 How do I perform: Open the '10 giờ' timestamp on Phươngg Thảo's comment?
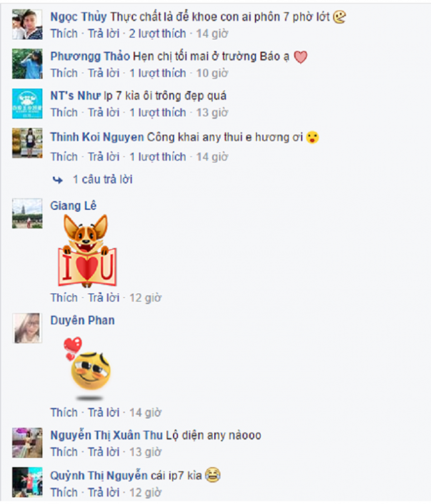pyautogui.click(x=212, y=73)
